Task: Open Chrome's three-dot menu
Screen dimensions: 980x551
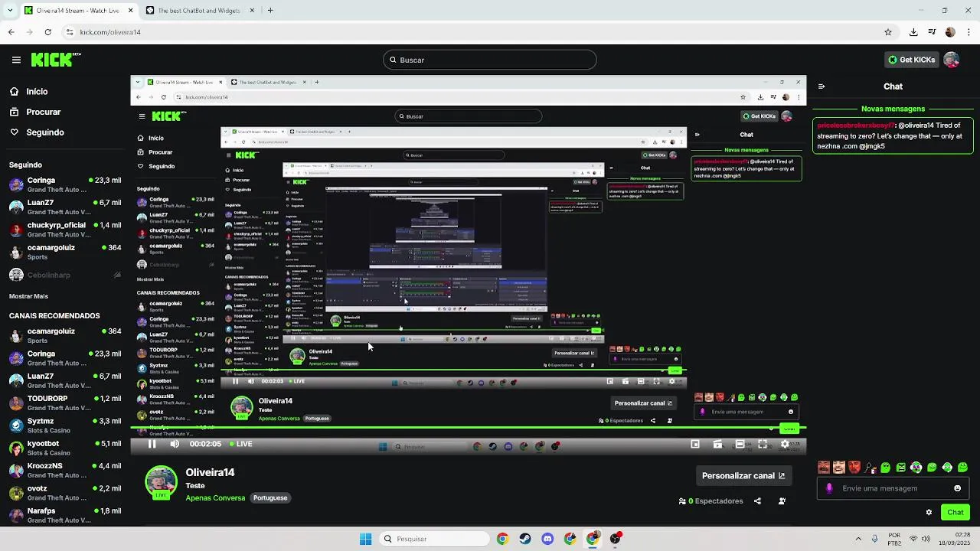Action: tap(969, 32)
